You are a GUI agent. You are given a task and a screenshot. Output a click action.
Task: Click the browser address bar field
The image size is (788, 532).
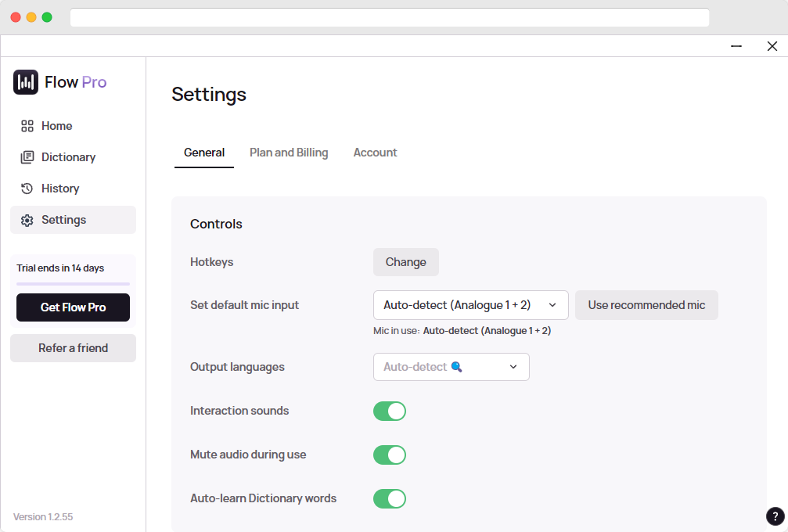(x=389, y=17)
